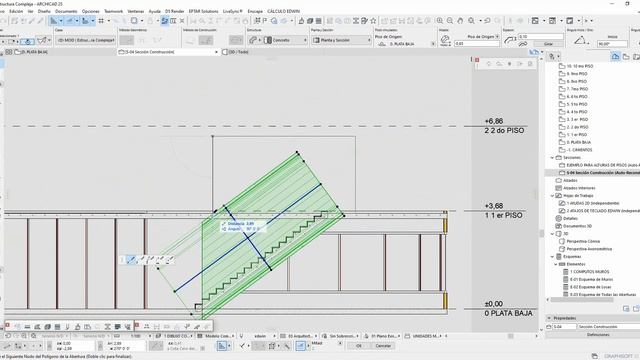Click the Previous Zoom arrow icon
This screenshot has height=360, width=640.
[x=487, y=21]
